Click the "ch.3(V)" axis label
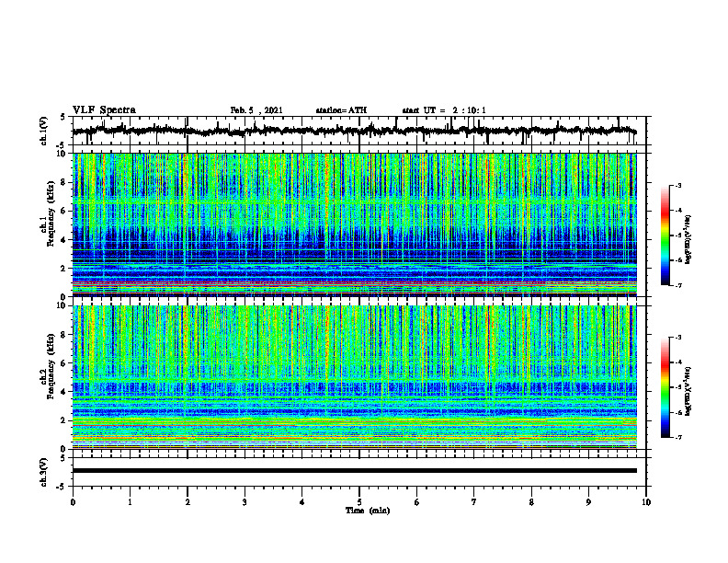Image resolution: width=728 pixels, height=563 pixels. click(44, 472)
